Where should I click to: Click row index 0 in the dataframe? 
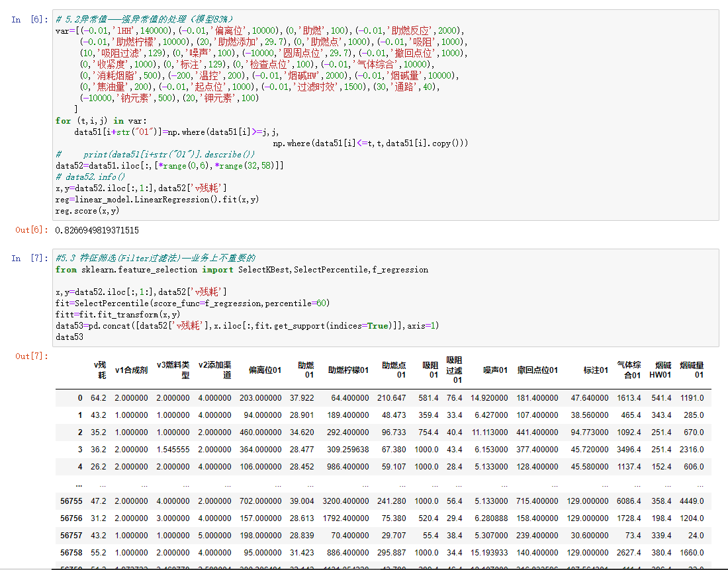pyautogui.click(x=80, y=398)
